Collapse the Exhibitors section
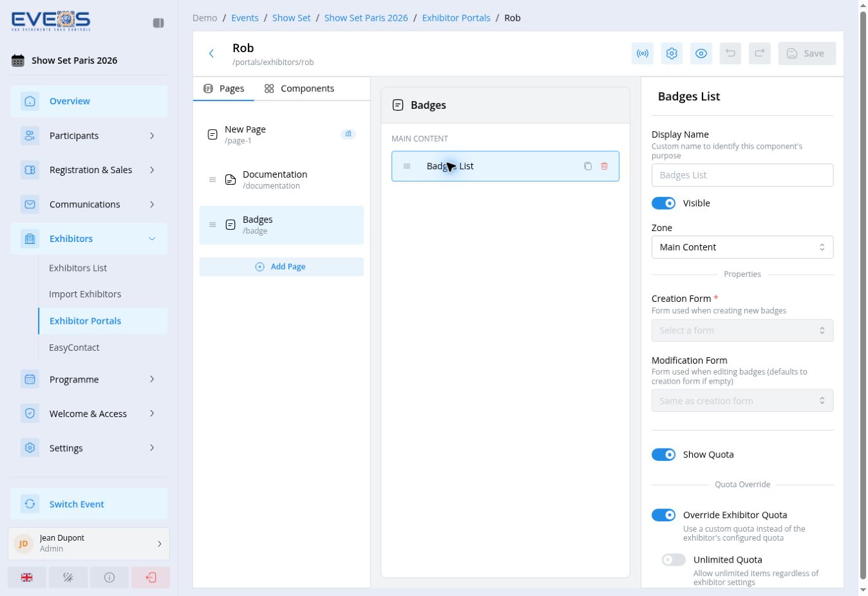The width and height of the screenshot is (868, 596). point(89,239)
